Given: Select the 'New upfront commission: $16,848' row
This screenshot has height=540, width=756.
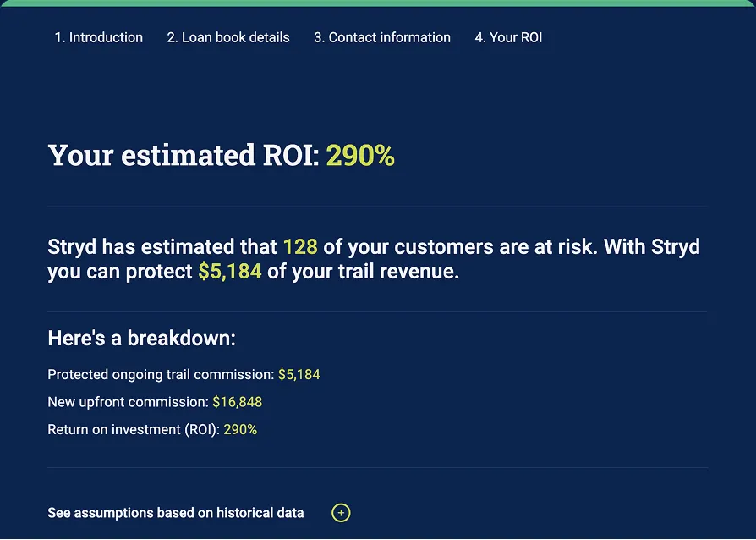Looking at the screenshot, I should coord(155,402).
